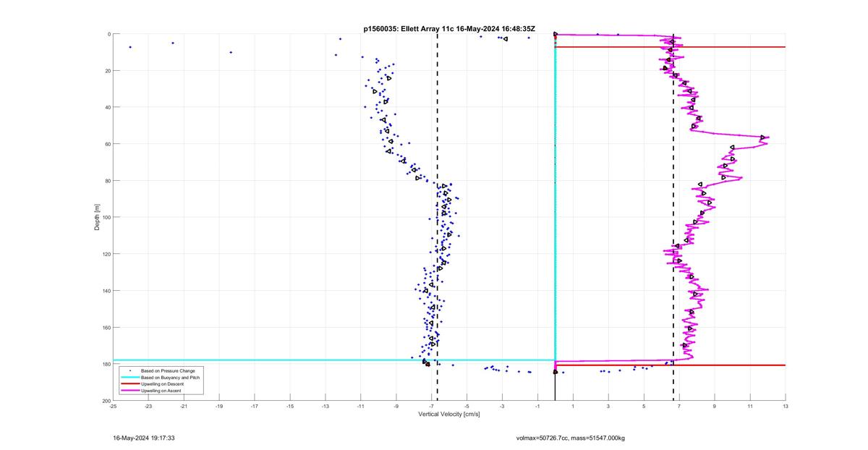Click the x-axis tick label '-11'
Image resolution: width=868 pixels, height=450 pixels.
(360, 406)
